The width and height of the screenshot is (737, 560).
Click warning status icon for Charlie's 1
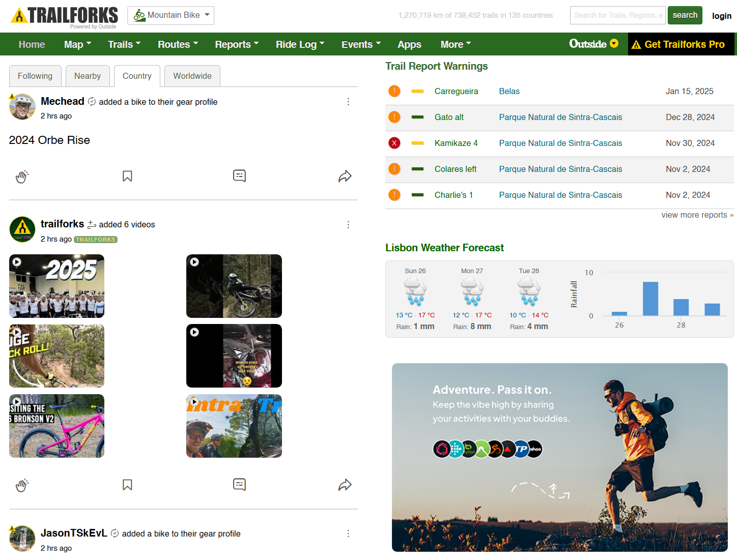tap(394, 195)
